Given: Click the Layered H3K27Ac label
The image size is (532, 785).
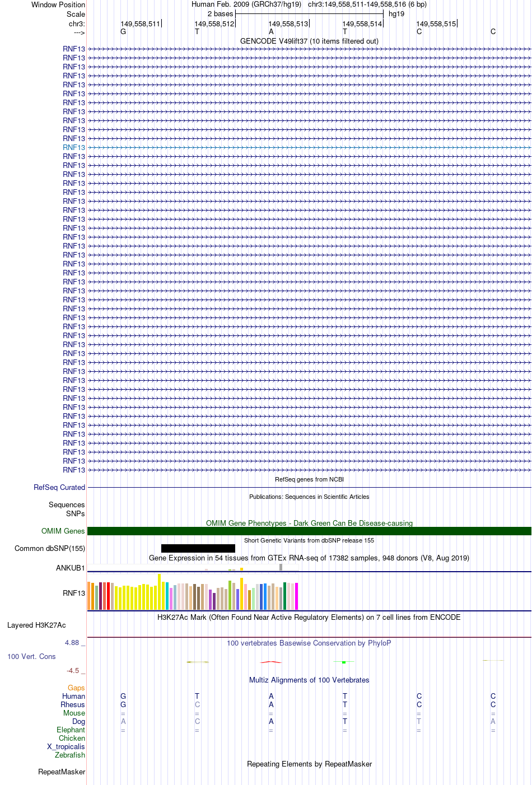Looking at the screenshot, I should (x=36, y=625).
